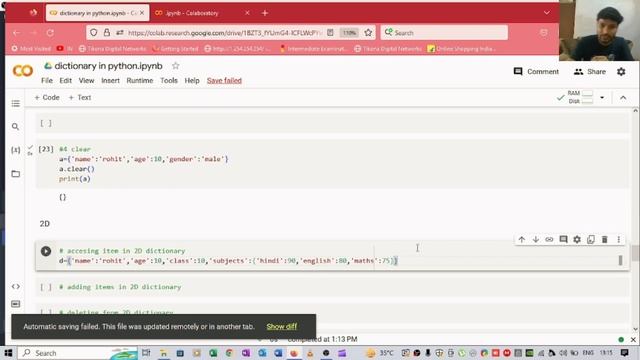Open list all tabs dropdown

click(x=547, y=13)
